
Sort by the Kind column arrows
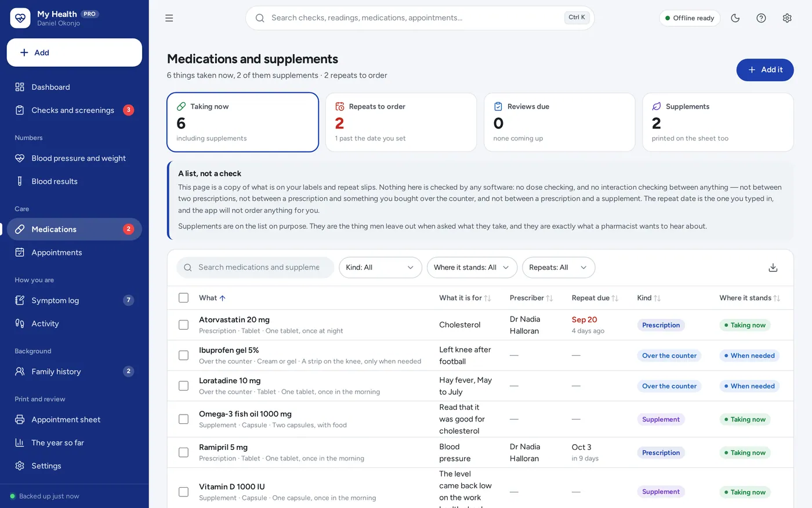(657, 298)
